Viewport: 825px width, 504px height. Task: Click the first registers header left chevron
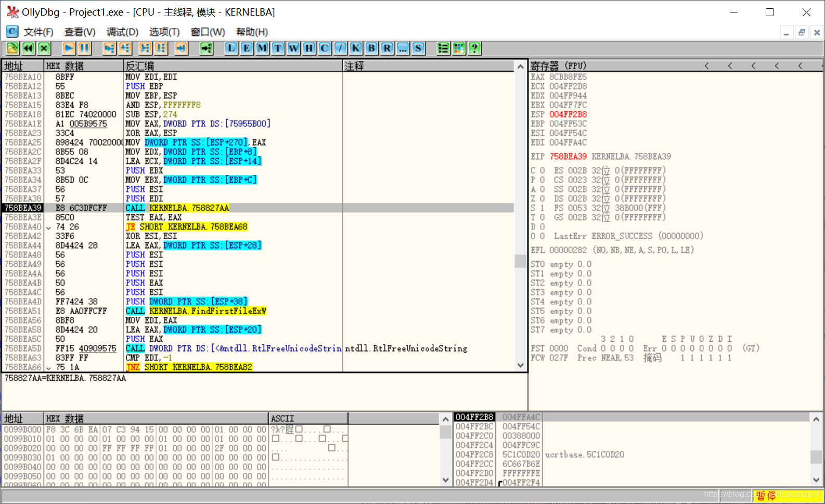tap(706, 66)
